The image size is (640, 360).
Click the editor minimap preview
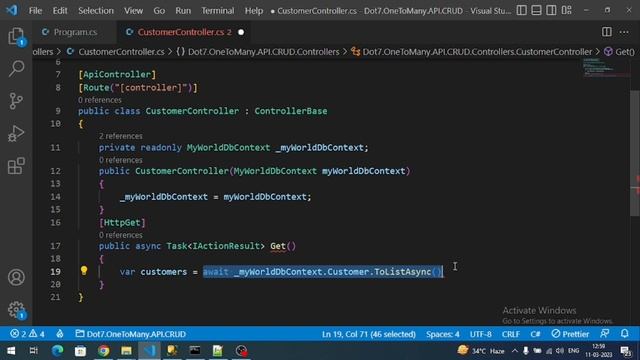(606, 68)
